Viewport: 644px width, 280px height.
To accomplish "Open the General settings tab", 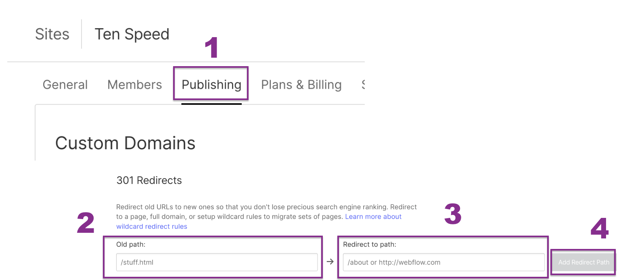I will click(x=65, y=85).
